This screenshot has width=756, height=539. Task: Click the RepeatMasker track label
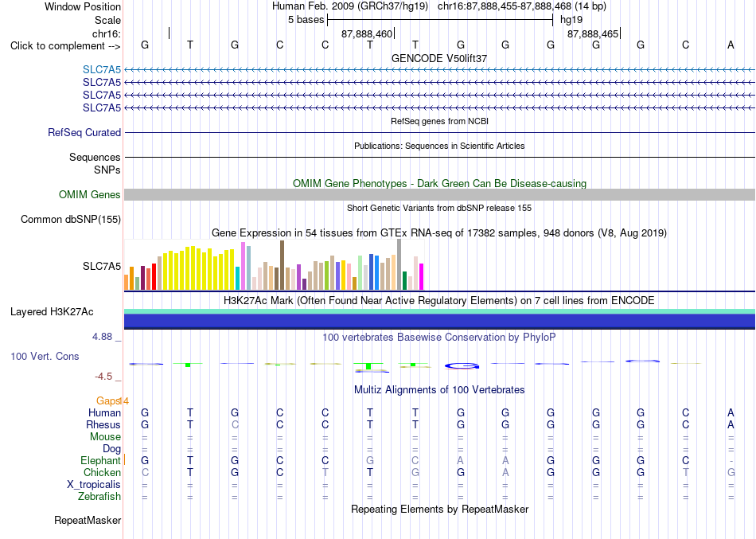coord(88,520)
